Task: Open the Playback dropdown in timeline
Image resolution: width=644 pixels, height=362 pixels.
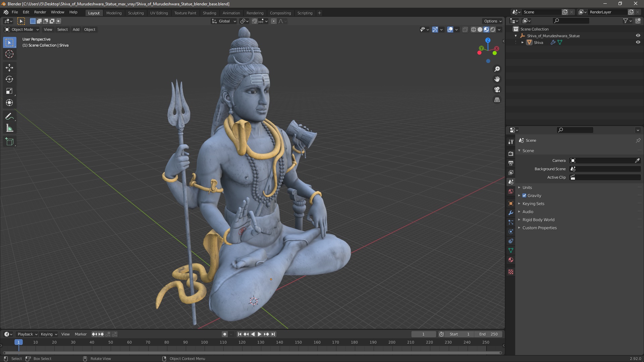Action: [x=27, y=334]
